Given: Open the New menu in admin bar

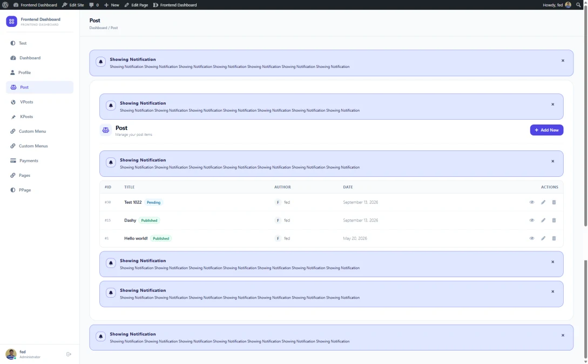Looking at the screenshot, I should pos(111,5).
